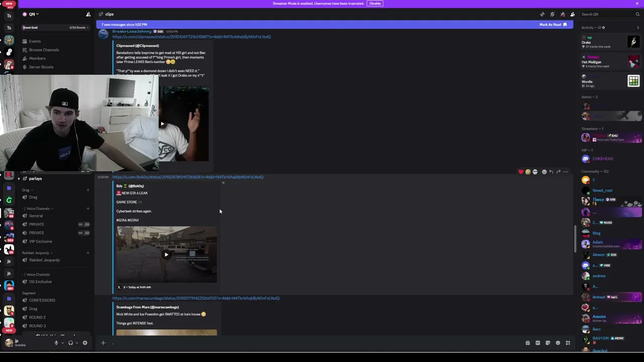Image resolution: width=644 pixels, height=362 pixels.
Task: Open Activity settings gear
Action: click(x=604, y=28)
